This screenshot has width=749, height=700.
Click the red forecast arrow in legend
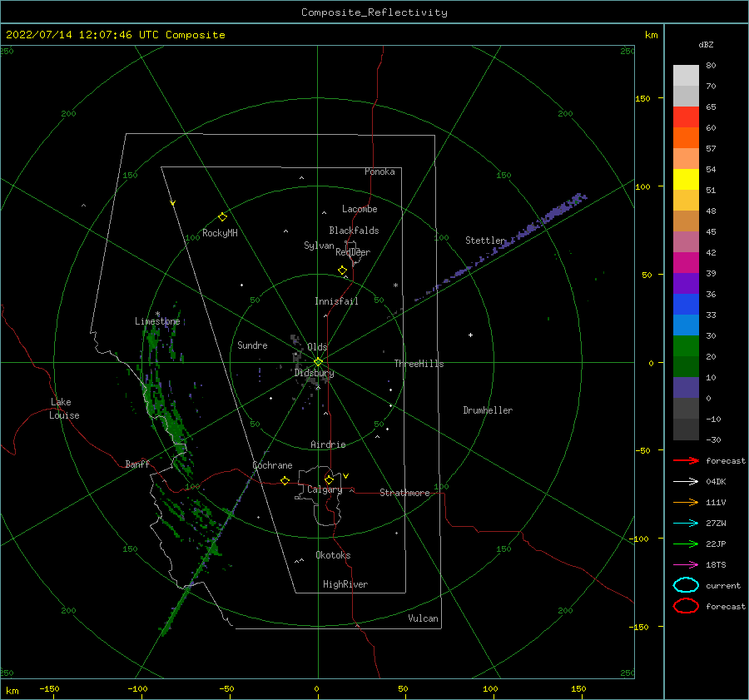686,460
